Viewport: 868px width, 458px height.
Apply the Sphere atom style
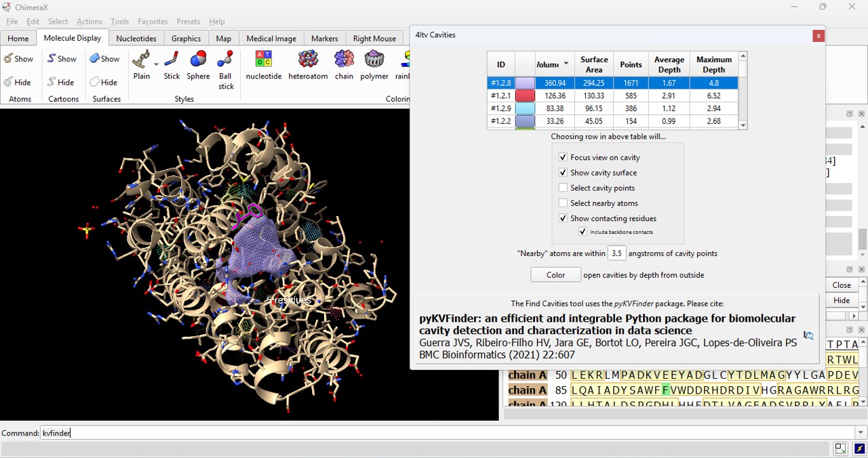pos(198,66)
